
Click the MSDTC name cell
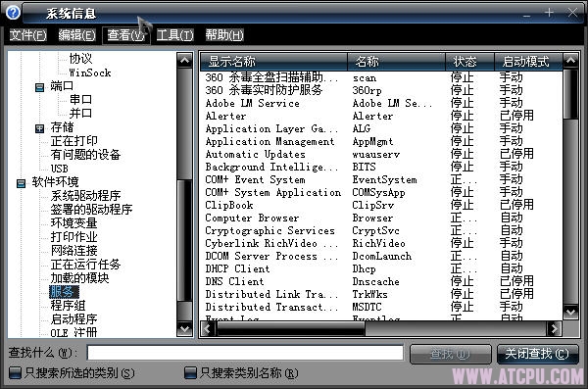tap(367, 307)
